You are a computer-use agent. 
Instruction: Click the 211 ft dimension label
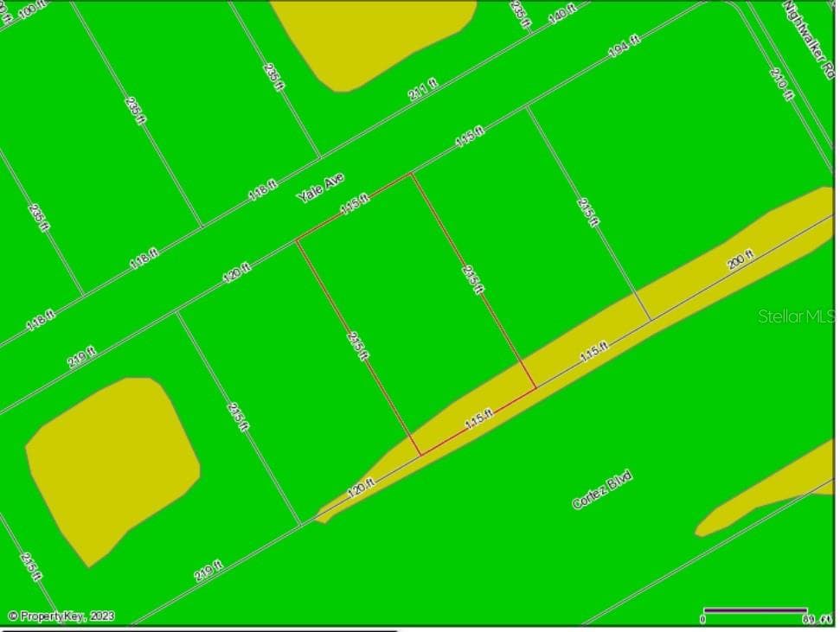click(x=423, y=89)
